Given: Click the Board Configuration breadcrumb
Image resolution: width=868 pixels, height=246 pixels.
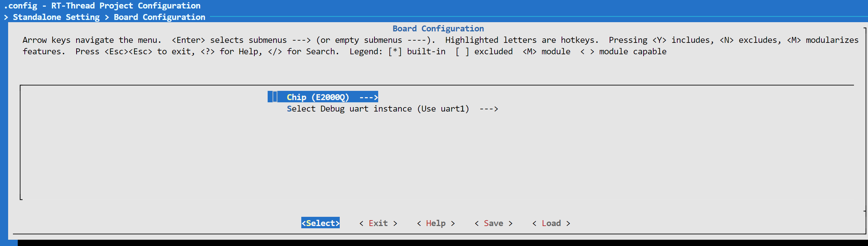Looking at the screenshot, I should point(159,17).
